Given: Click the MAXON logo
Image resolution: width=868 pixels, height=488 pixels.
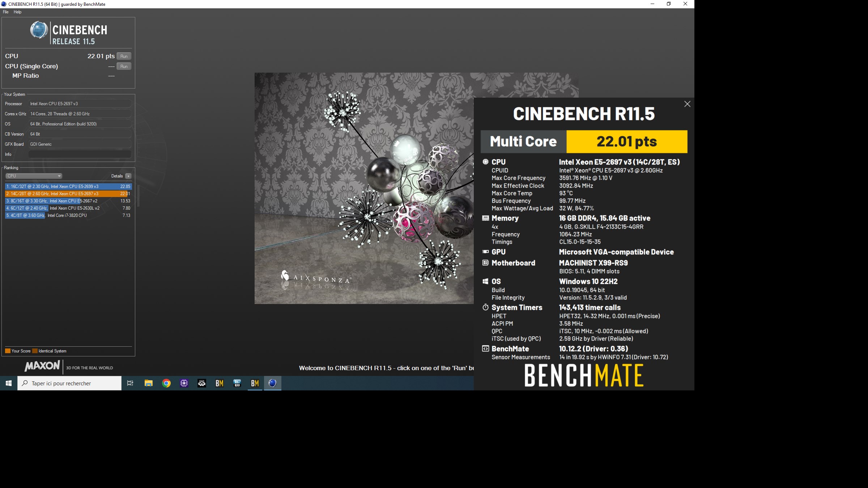Looking at the screenshot, I should tap(42, 366).
